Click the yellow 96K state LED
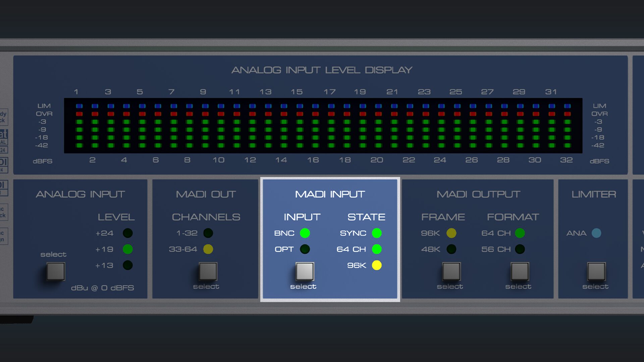The height and width of the screenshot is (362, 644). (377, 265)
